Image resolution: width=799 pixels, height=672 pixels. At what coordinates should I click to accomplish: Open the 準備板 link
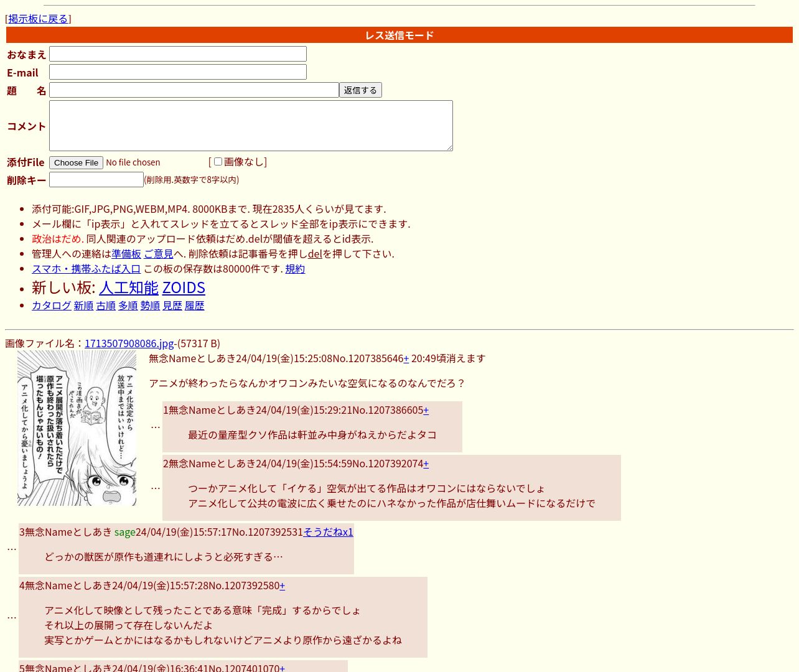(x=126, y=254)
